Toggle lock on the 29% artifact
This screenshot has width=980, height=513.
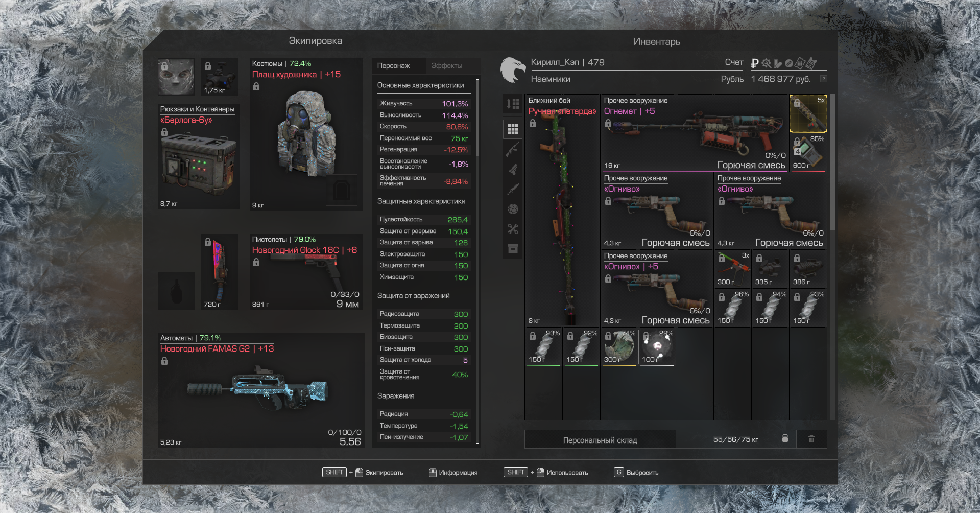click(646, 336)
